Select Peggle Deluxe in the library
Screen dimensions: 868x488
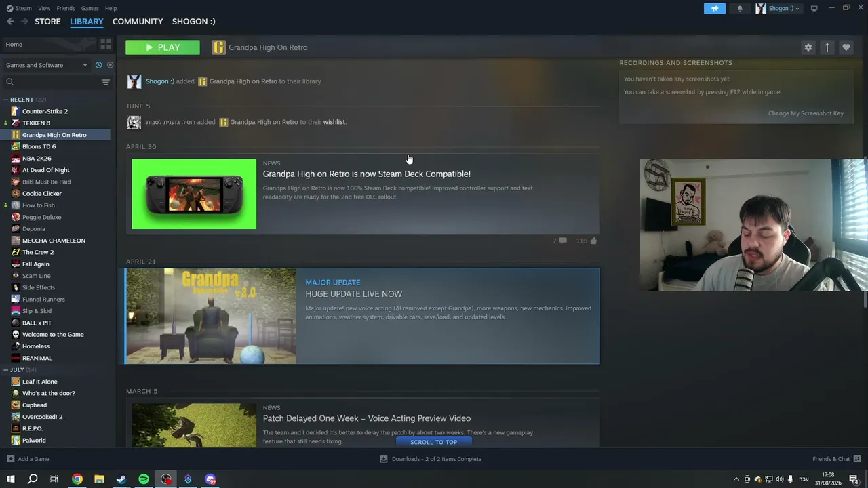point(41,217)
